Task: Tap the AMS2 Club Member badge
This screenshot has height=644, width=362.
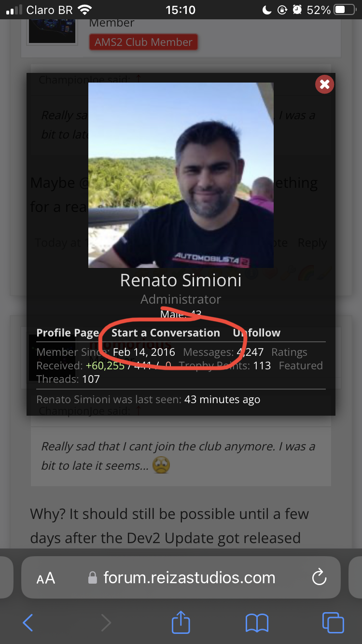Action: [143, 42]
